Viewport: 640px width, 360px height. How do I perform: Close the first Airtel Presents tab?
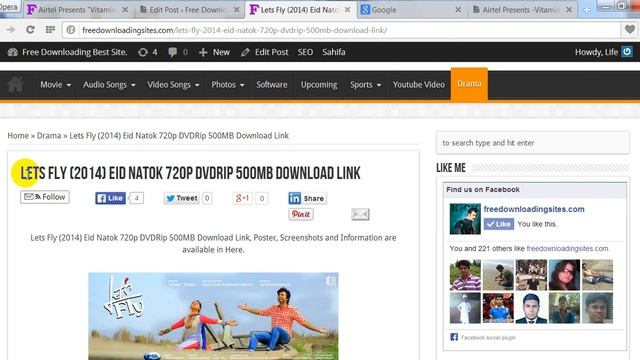(x=125, y=9)
